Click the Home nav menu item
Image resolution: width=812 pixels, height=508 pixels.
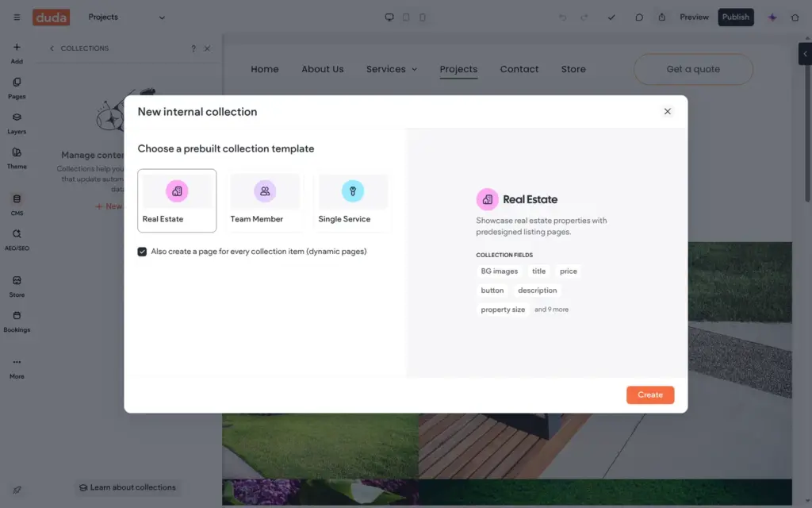(x=265, y=69)
